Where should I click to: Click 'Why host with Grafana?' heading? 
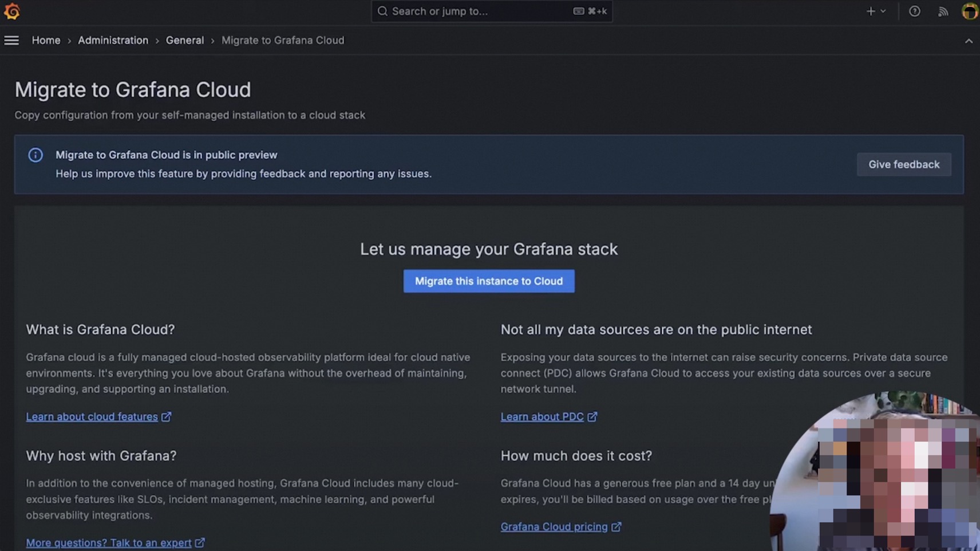point(101,456)
